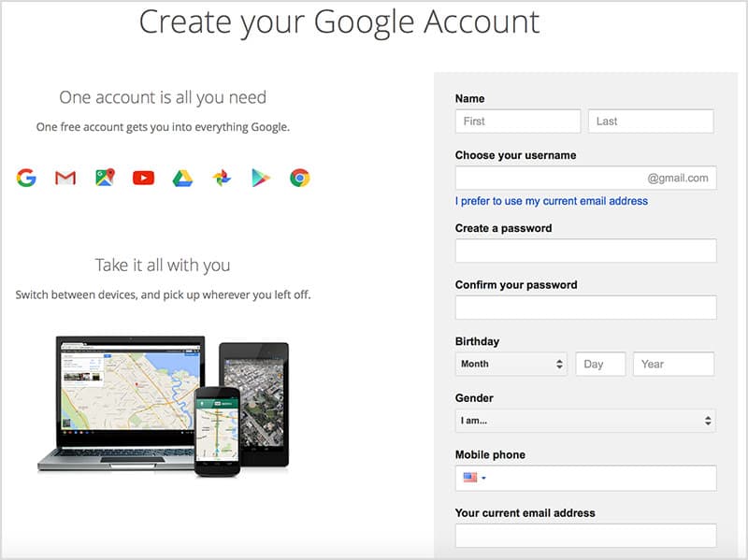The height and width of the screenshot is (560, 748).
Task: Click the Chrome browser icon
Action: click(300, 178)
